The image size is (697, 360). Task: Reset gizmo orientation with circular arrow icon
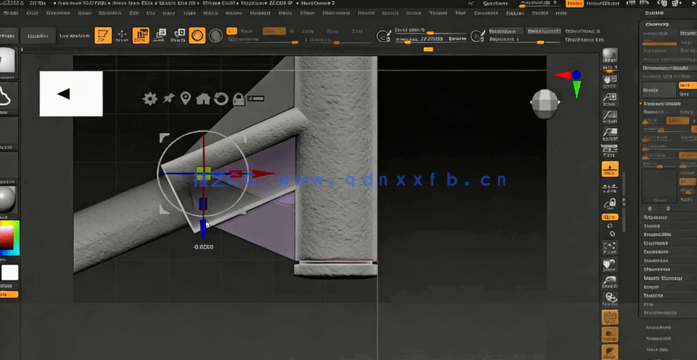point(221,99)
